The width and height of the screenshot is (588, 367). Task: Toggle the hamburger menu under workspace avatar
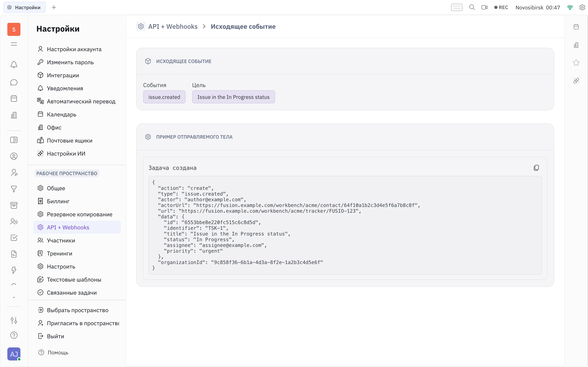pos(14,44)
